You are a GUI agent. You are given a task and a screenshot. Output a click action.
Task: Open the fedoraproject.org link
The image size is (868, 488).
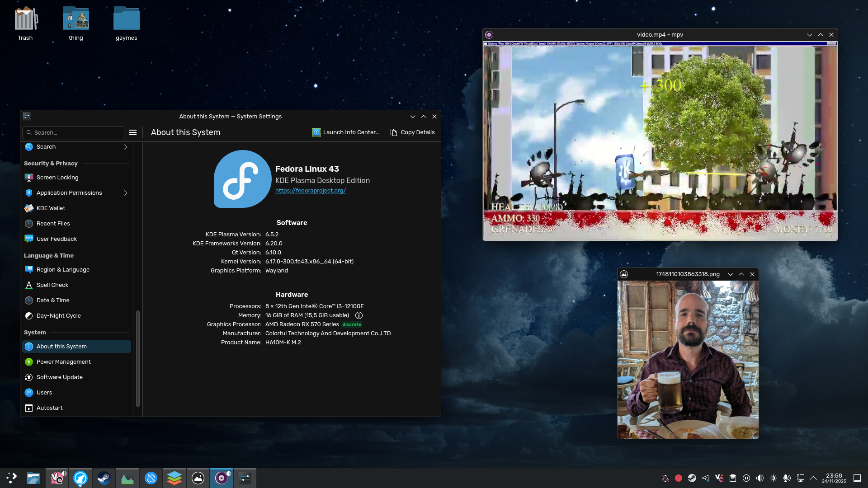click(x=311, y=191)
